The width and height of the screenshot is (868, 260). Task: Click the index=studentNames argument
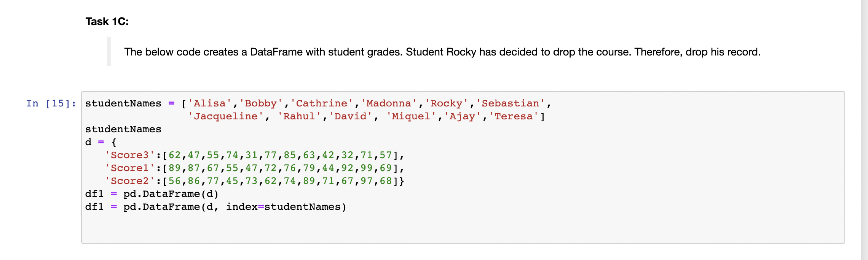286,207
